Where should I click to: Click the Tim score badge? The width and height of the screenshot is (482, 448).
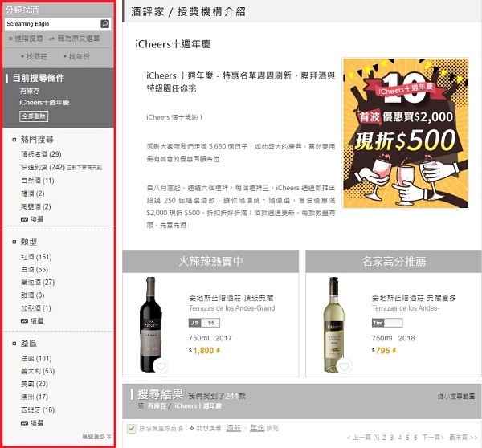[387, 323]
